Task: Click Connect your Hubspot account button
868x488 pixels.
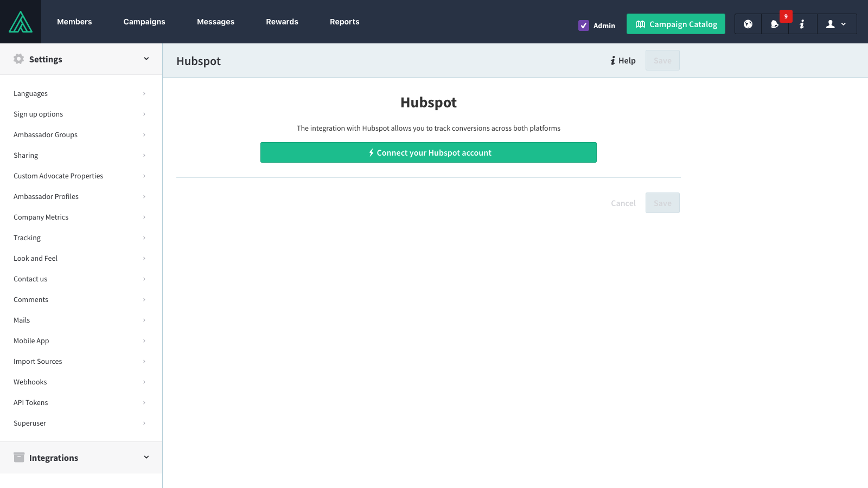Action: point(429,153)
